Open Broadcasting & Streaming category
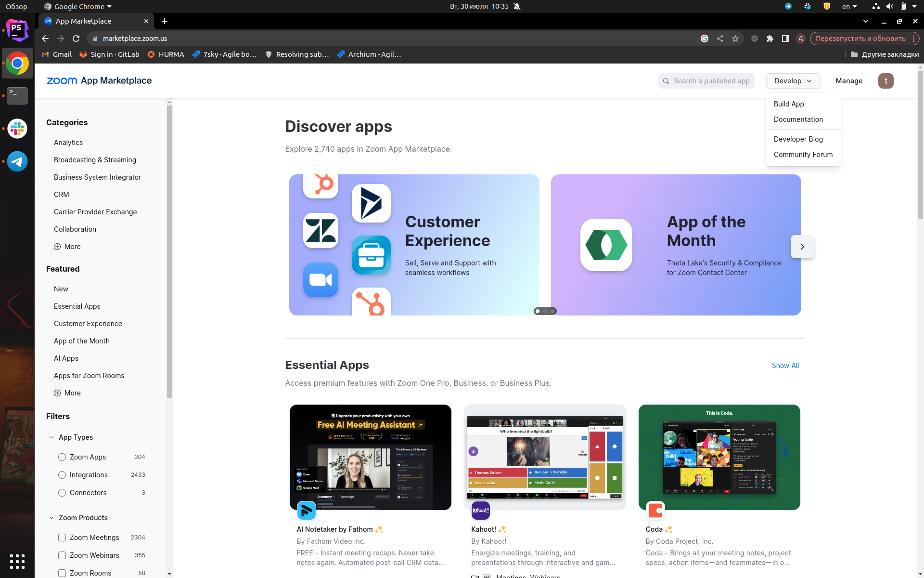 95,160
